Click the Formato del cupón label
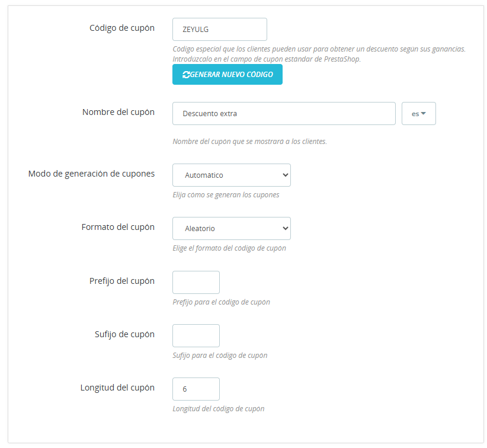This screenshot has width=487, height=448. (x=118, y=227)
